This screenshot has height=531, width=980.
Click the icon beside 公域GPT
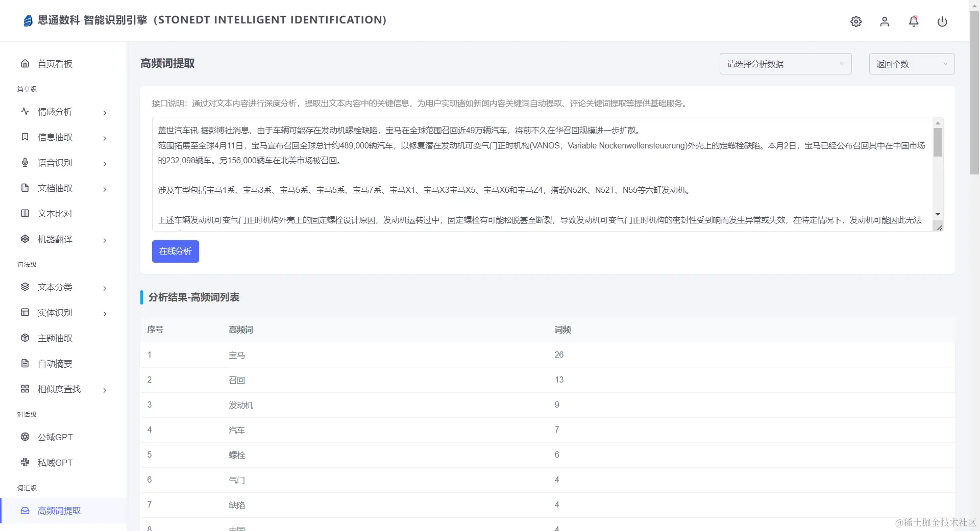coord(25,437)
